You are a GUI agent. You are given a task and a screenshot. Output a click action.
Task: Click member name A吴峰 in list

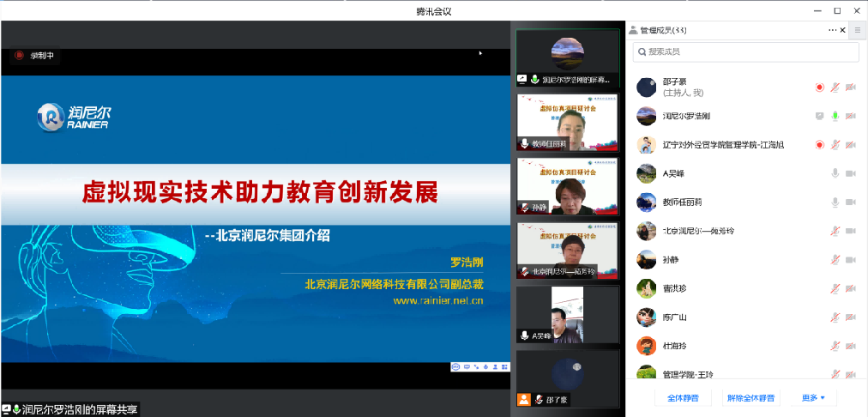(x=673, y=174)
